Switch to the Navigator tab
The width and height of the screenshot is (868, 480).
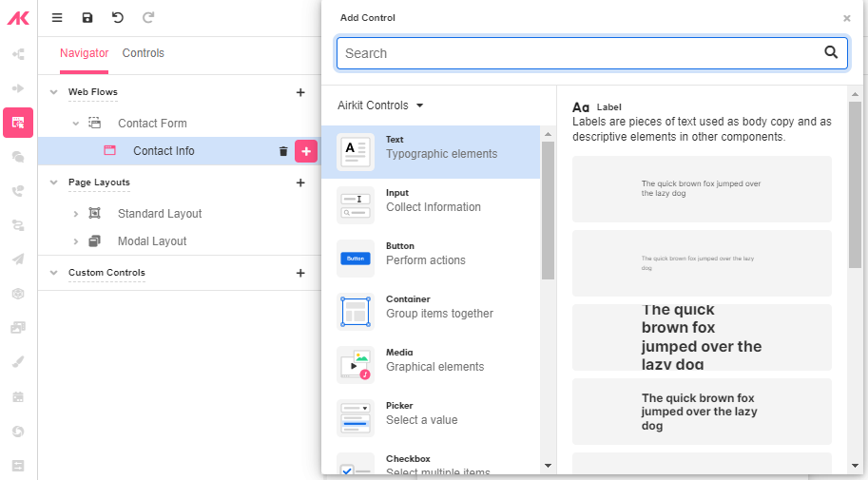click(x=85, y=53)
